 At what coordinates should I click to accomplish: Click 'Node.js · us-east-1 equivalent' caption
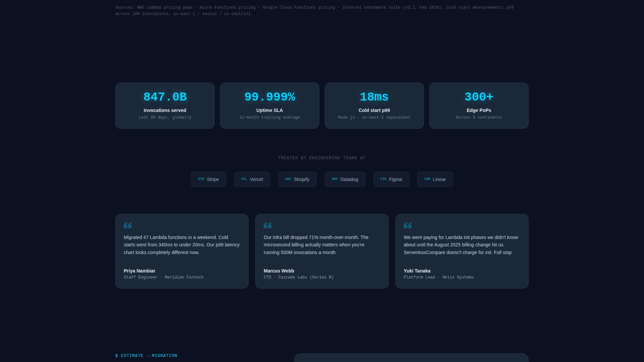(374, 118)
